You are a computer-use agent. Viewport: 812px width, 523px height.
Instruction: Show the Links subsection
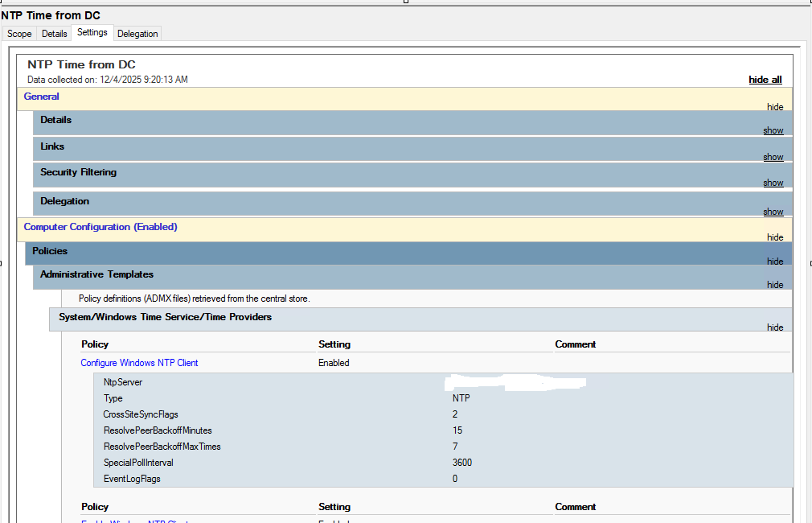point(773,157)
